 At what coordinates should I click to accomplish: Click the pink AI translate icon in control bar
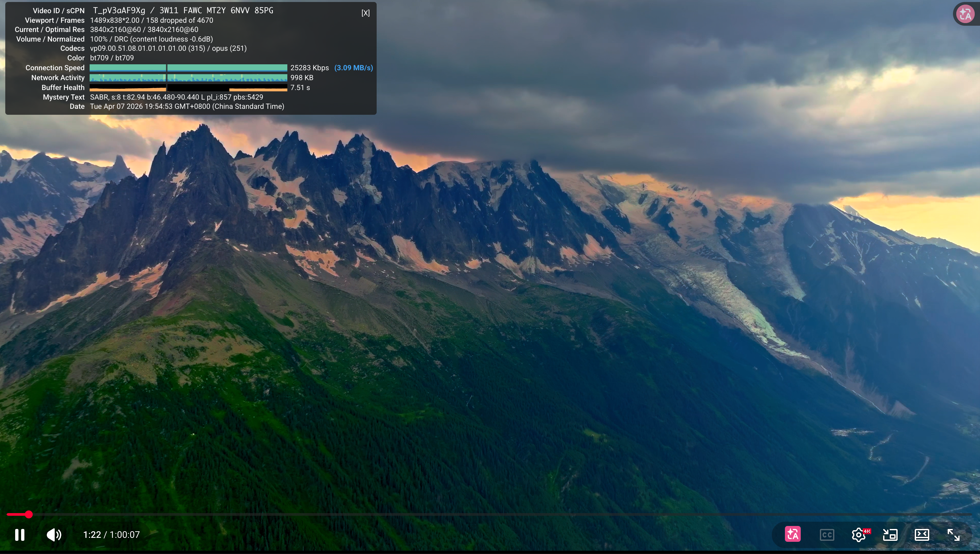[793, 534]
